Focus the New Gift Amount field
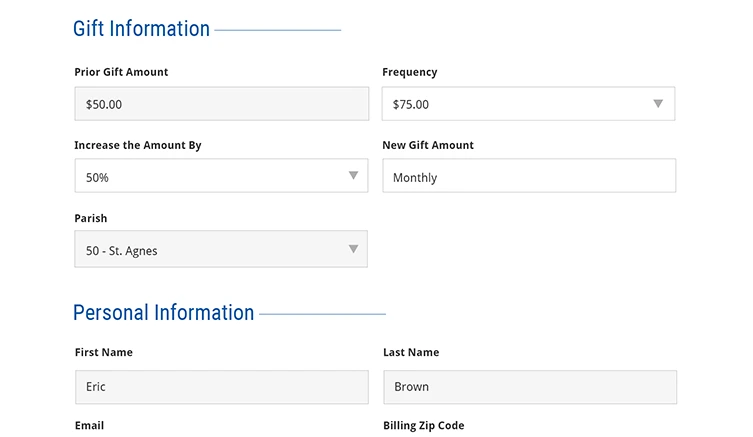Image resolution: width=753 pixels, height=437 pixels. click(528, 177)
